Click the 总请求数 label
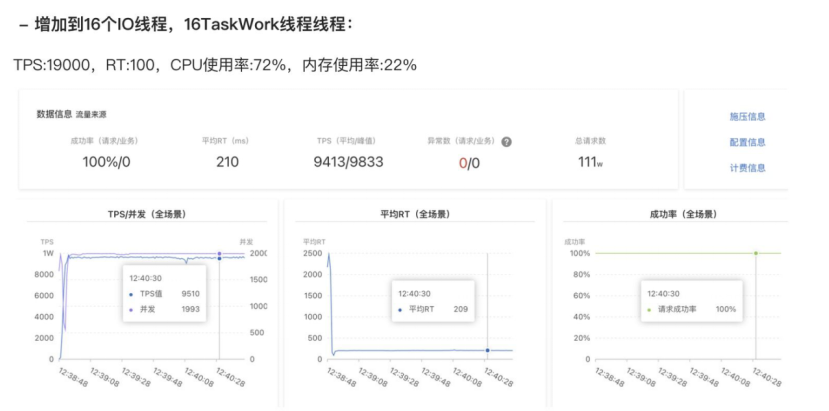This screenshot has width=829, height=411. coord(591,141)
